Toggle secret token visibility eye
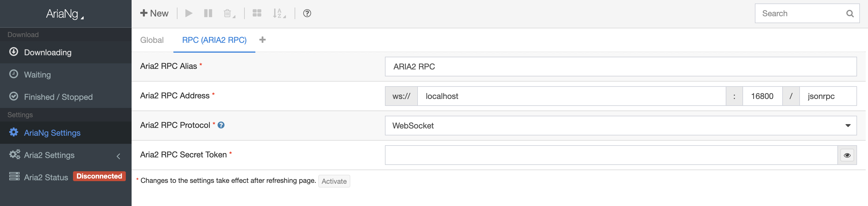The width and height of the screenshot is (868, 206). pos(847,155)
